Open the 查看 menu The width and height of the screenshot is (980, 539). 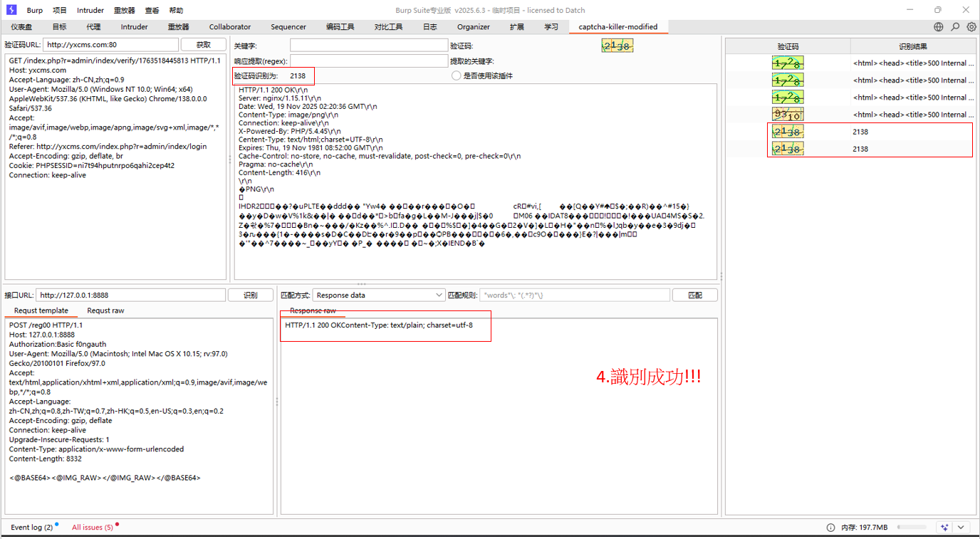tap(152, 11)
